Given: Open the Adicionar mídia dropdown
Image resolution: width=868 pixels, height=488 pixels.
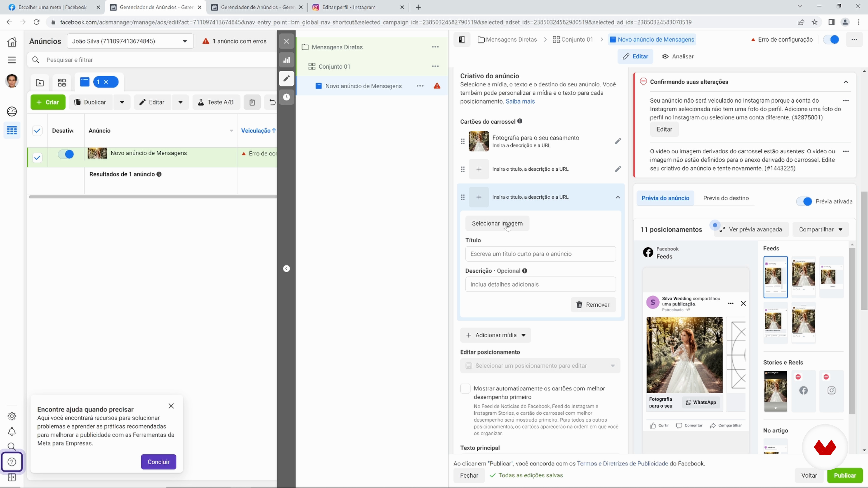Looking at the screenshot, I should pos(496,335).
